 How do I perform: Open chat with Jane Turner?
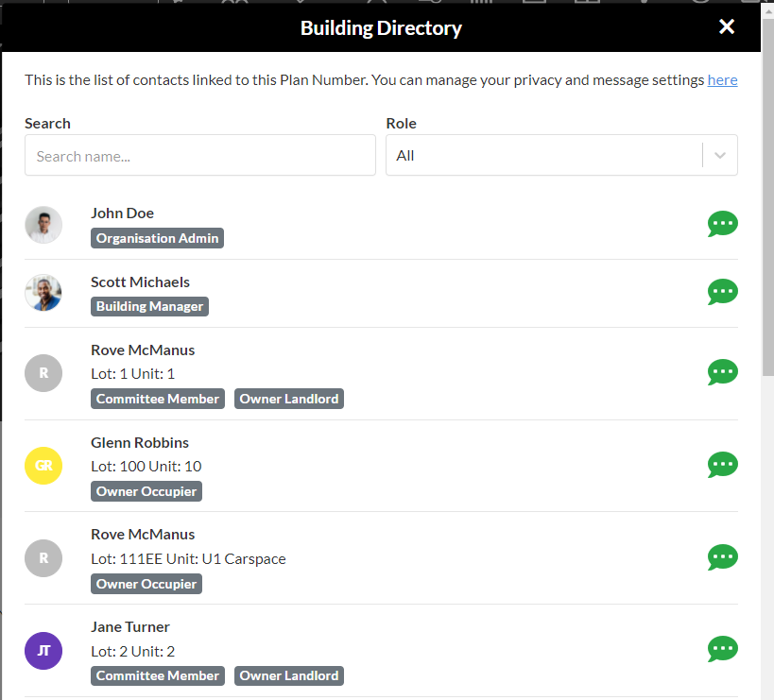point(722,649)
